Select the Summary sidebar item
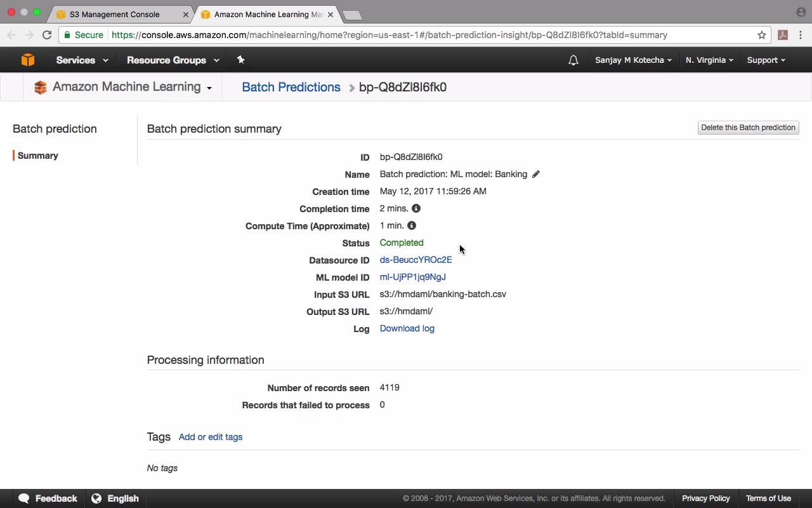The image size is (812, 508). pyautogui.click(x=37, y=156)
